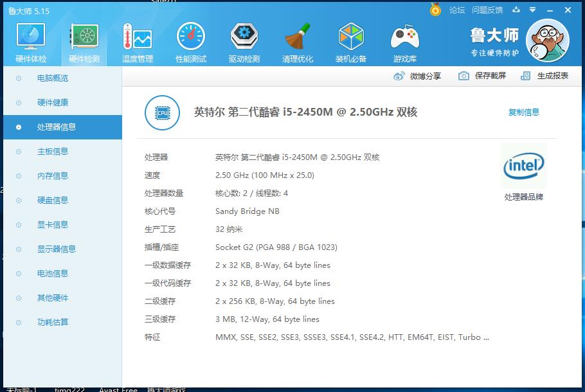Open the 硬件体检 hardware checkup tool
585x392 pixels.
(30, 40)
